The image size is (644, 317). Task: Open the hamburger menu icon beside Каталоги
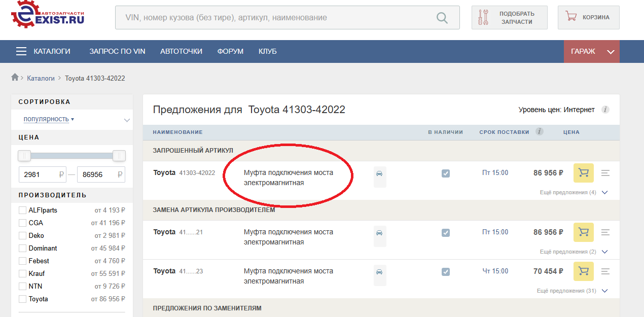click(x=21, y=51)
